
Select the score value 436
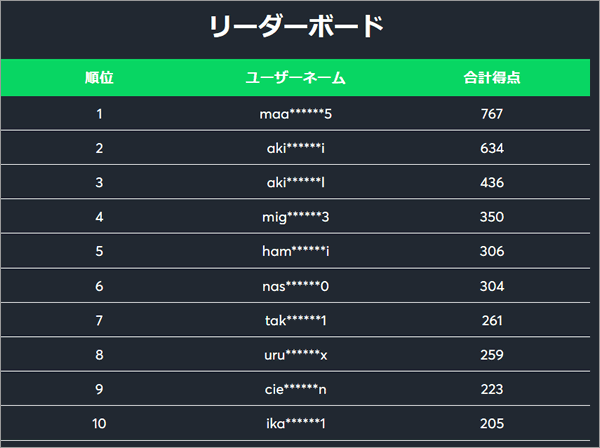pyautogui.click(x=492, y=182)
